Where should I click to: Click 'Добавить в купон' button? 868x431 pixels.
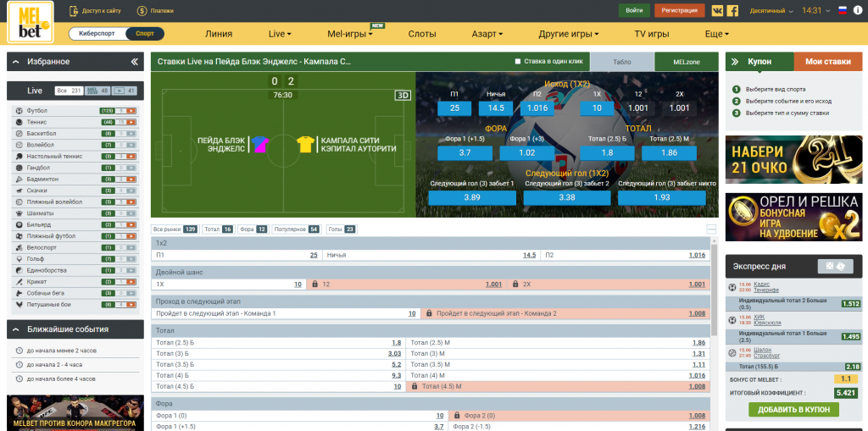click(793, 410)
